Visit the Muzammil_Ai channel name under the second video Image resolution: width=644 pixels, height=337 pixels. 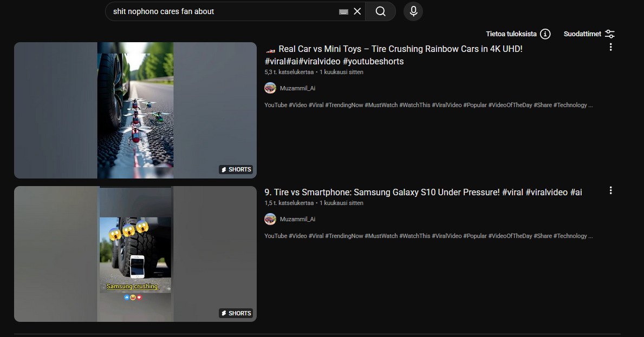point(297,219)
